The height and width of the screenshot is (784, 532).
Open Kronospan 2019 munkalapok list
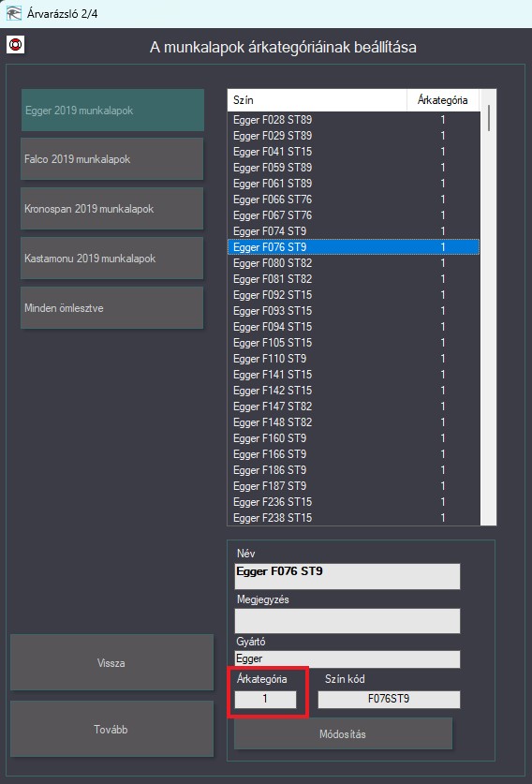click(112, 209)
